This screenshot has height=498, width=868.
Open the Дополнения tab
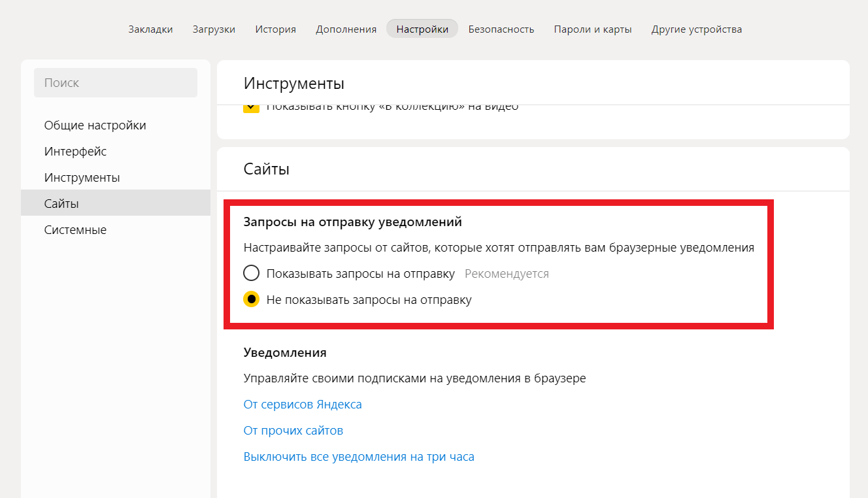346,29
